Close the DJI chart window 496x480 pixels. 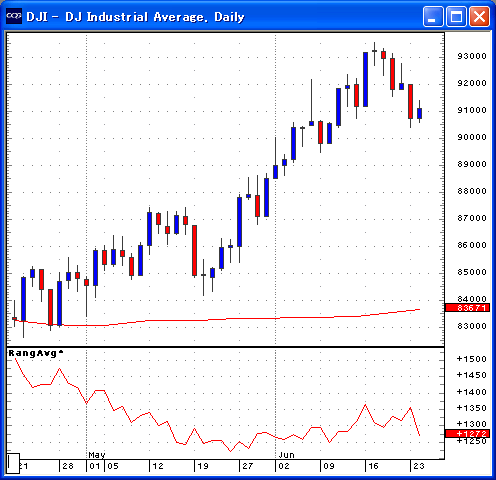click(x=479, y=16)
